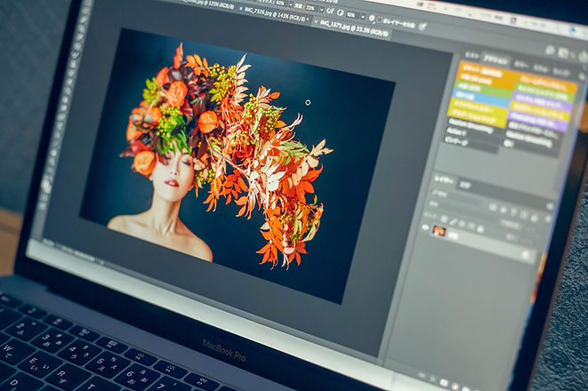This screenshot has height=391, width=588.
Task: Switch to the Color panel tab
Action: [521, 65]
